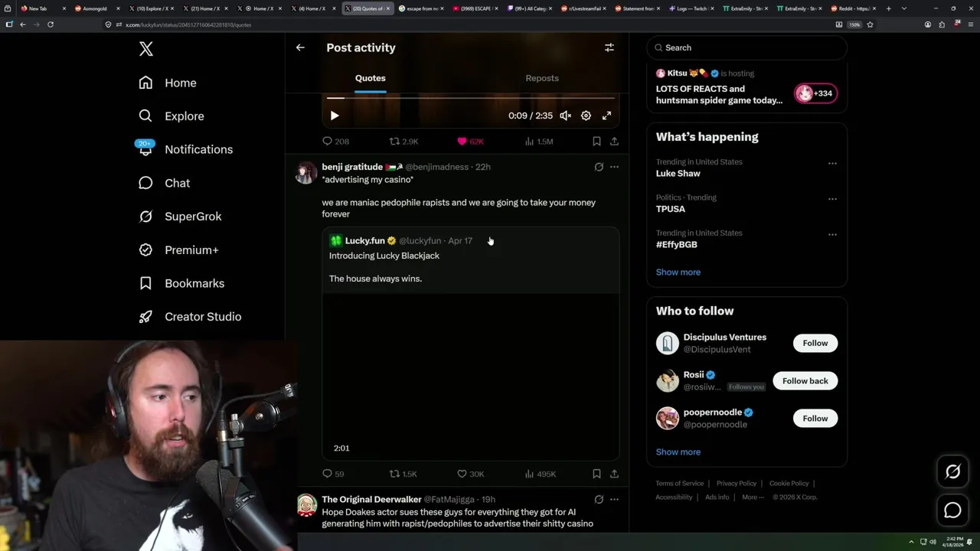The height and width of the screenshot is (551, 980).
Task: Click Grok icon on Deerwalker's post
Action: [x=599, y=500]
